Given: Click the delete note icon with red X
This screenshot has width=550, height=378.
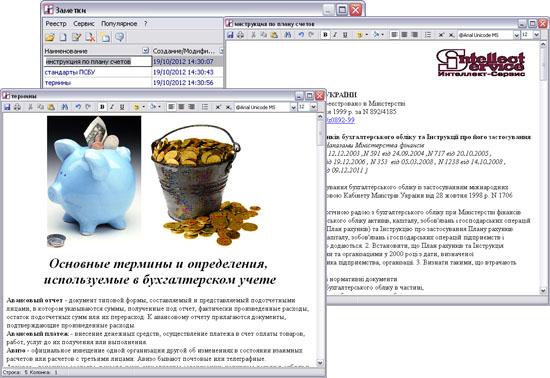Looking at the screenshot, I should coord(91,37).
